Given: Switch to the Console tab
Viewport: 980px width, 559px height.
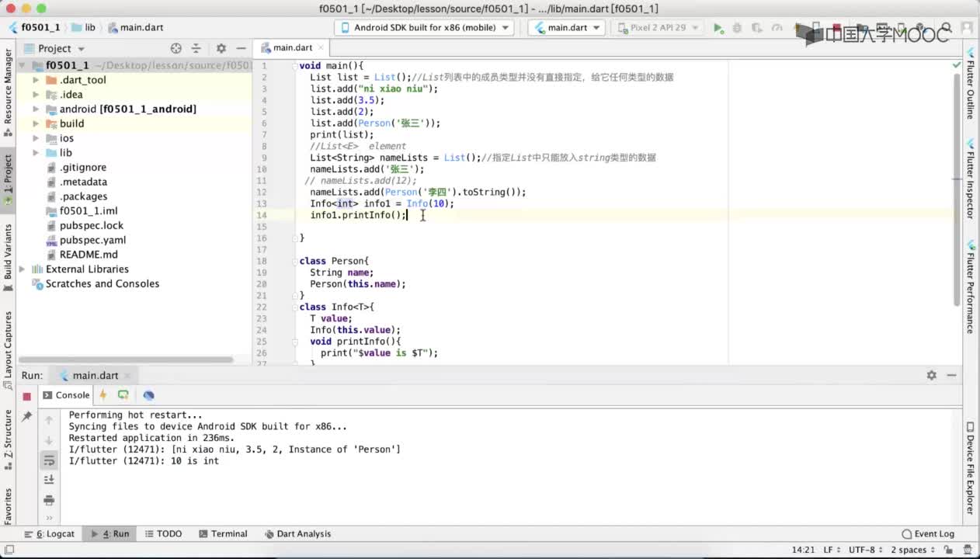Looking at the screenshot, I should (65, 395).
